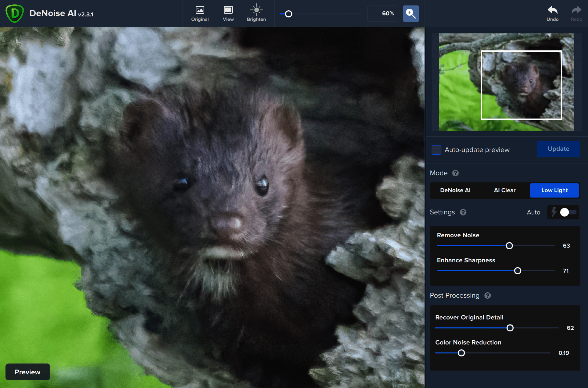This screenshot has height=388, width=588.
Task: Open Post-Processing help question mark
Action: (x=487, y=296)
